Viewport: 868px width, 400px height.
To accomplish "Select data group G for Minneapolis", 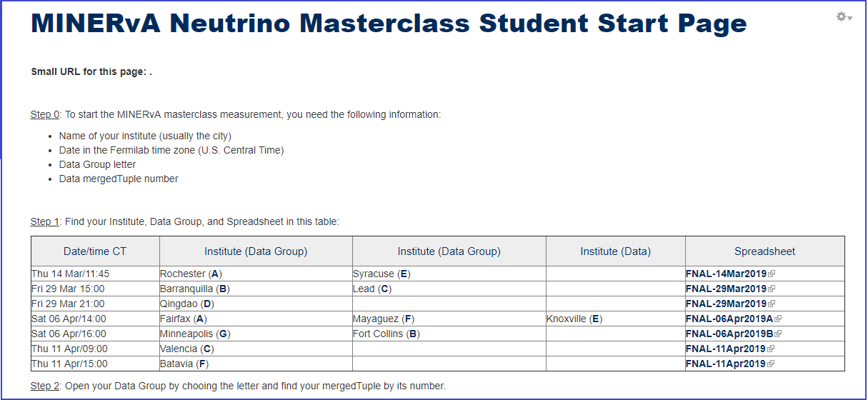I will [x=224, y=334].
